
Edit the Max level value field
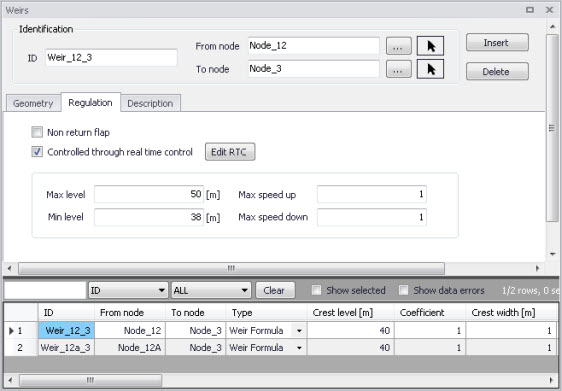(149, 194)
